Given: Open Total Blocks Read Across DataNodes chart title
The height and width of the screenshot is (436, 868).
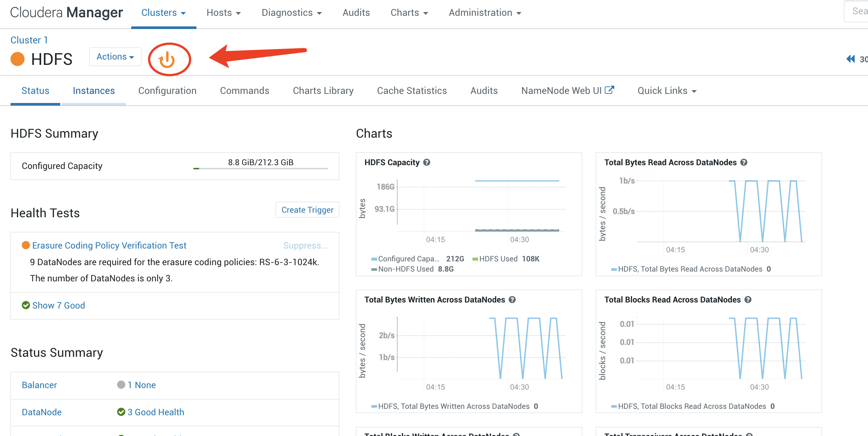Looking at the screenshot, I should click(672, 299).
